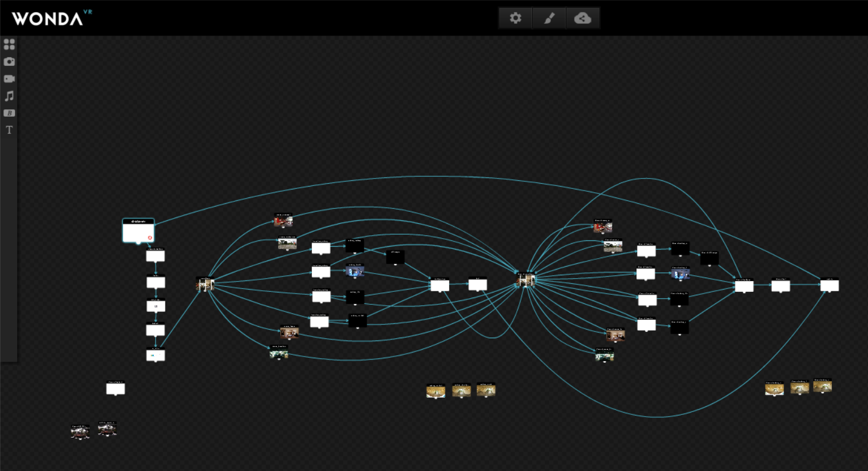Select unconnected white node below the vertical chain
This screenshot has width=868, height=471.
tap(116, 389)
